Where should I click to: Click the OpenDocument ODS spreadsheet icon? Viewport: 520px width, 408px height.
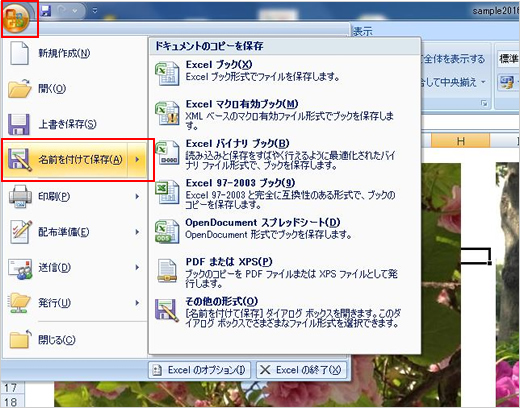coord(167,232)
